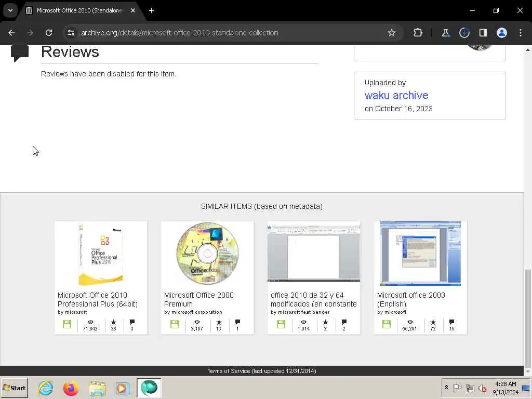Click the on October 16, 2023 text
The width and height of the screenshot is (532, 399).
point(398,109)
